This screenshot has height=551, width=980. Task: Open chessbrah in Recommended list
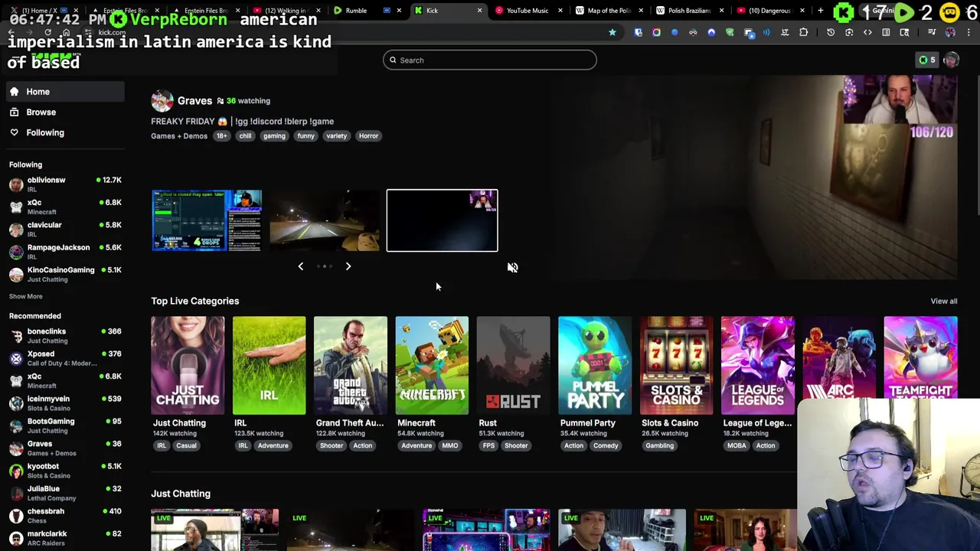tap(65, 516)
